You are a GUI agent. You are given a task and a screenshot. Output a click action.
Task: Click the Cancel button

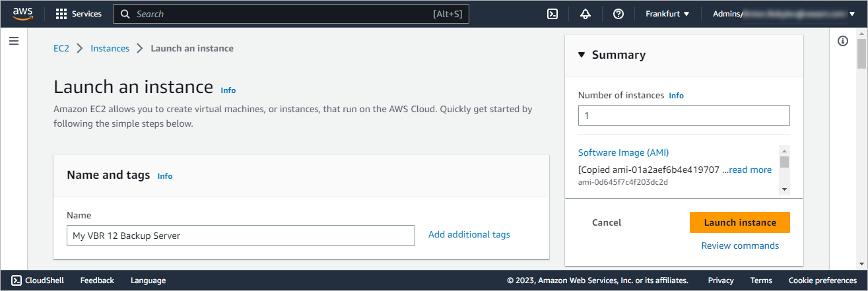(607, 222)
